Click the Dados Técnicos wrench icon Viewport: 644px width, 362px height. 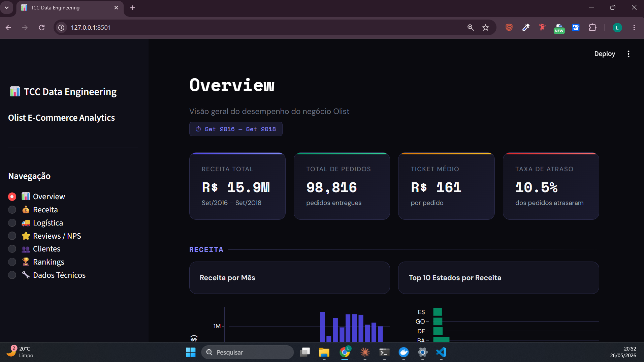(x=26, y=275)
